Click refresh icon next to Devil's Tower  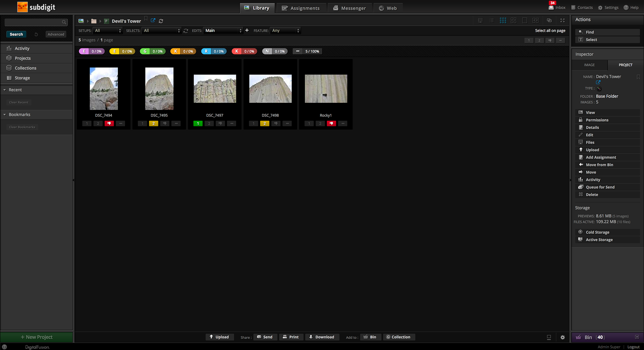pos(161,21)
